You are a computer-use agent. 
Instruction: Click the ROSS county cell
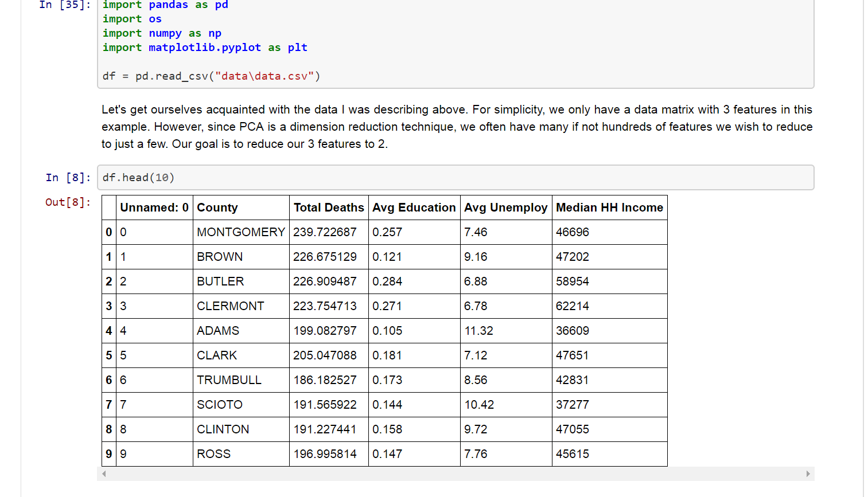[241, 454]
